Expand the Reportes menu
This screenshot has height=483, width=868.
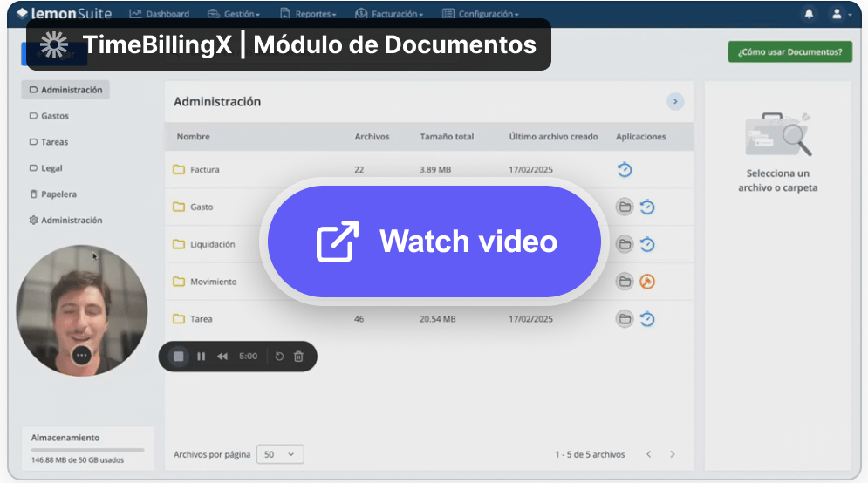pyautogui.click(x=308, y=14)
